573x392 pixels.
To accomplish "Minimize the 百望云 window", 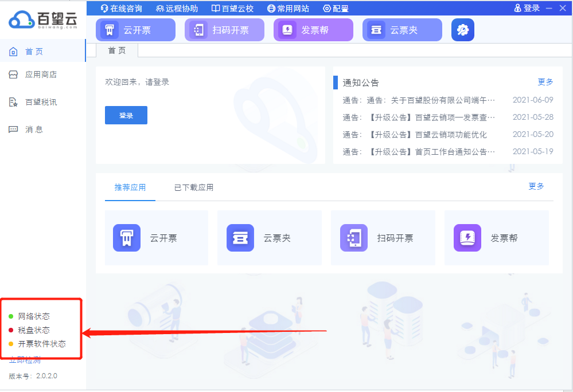I will [x=549, y=8].
